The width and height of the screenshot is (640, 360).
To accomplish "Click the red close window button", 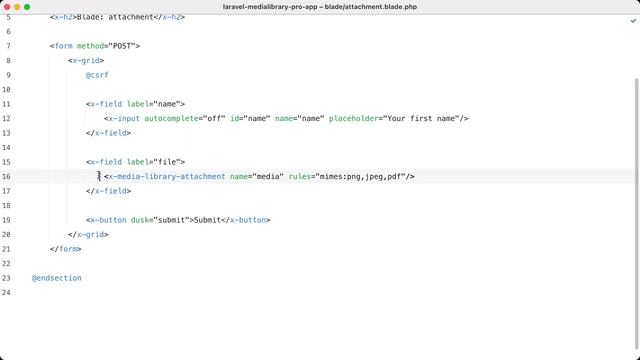I will [x=7, y=7].
